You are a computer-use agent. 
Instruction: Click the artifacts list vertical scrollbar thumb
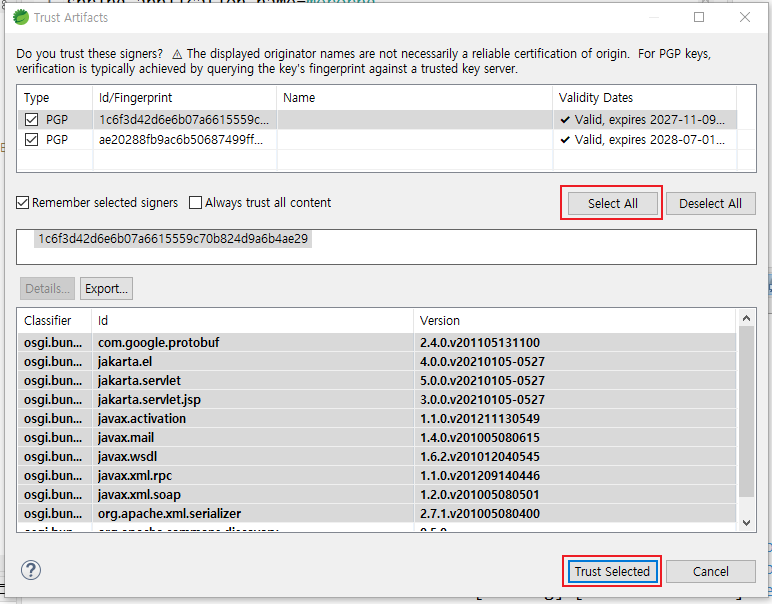point(746,411)
